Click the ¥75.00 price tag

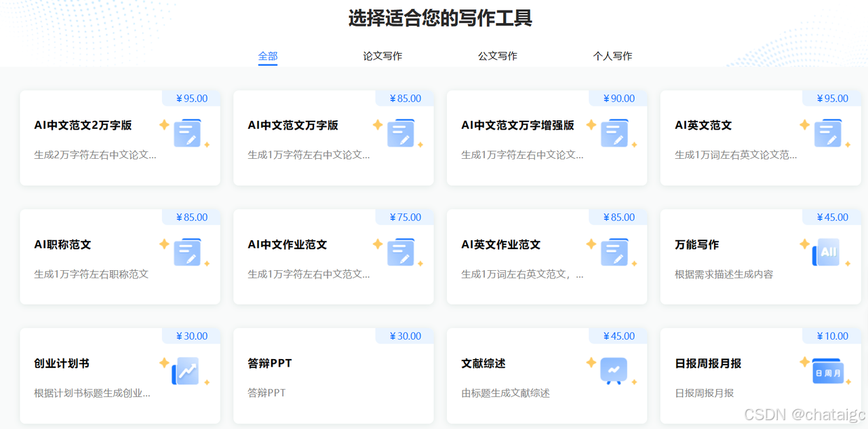[x=406, y=217]
